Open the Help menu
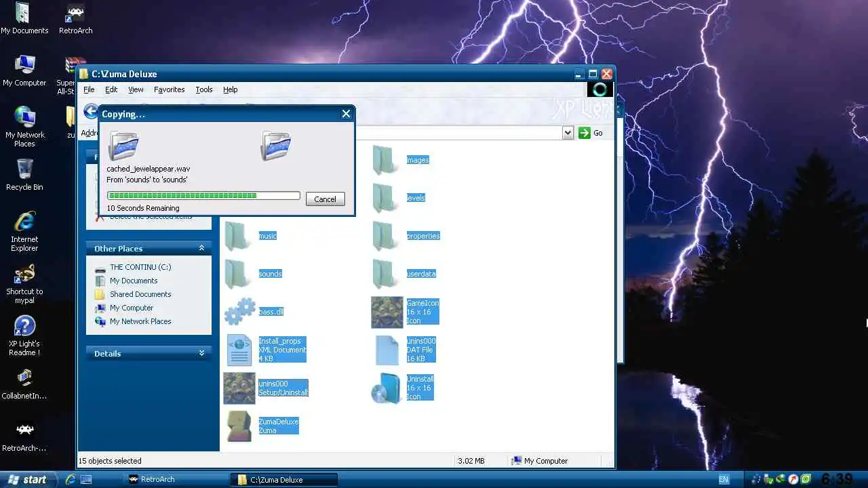The height and width of the screenshot is (488, 868). pyautogui.click(x=231, y=89)
